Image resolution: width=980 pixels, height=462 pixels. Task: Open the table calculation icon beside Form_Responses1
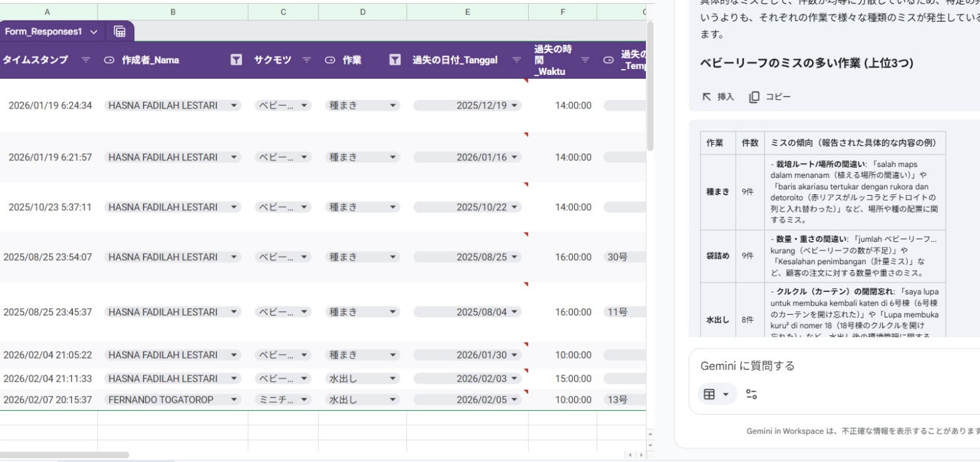[x=120, y=32]
